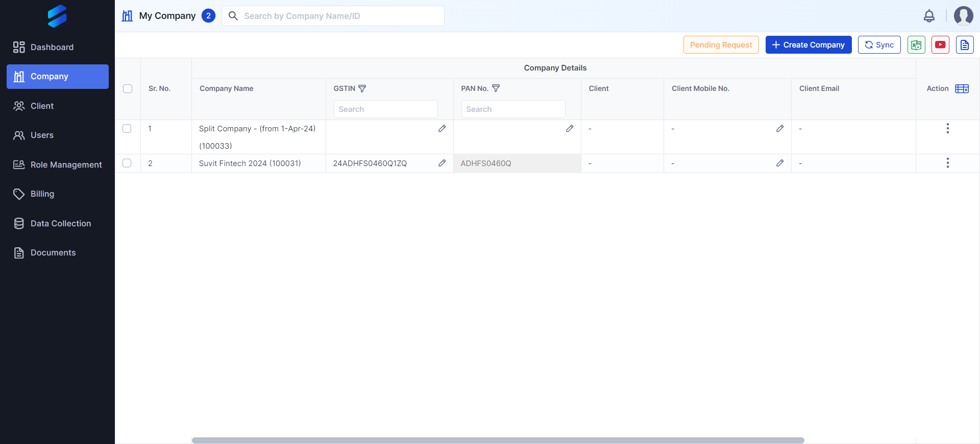
Task: Open Billing in sidebar
Action: point(57,194)
